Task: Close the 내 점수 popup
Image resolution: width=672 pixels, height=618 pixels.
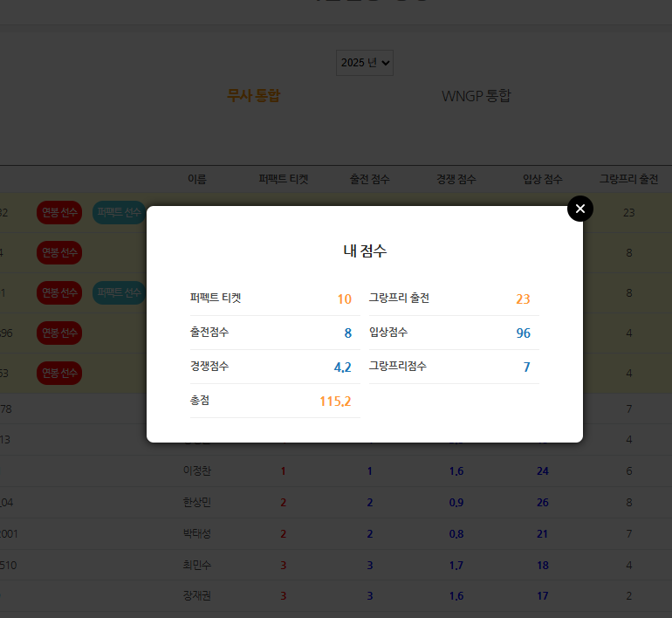Action: click(x=579, y=209)
